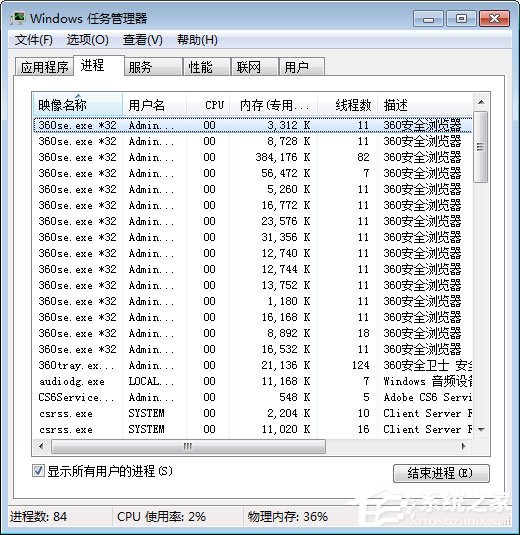Click the 360安全卫士 description cell
The image size is (520, 535).
(428, 365)
